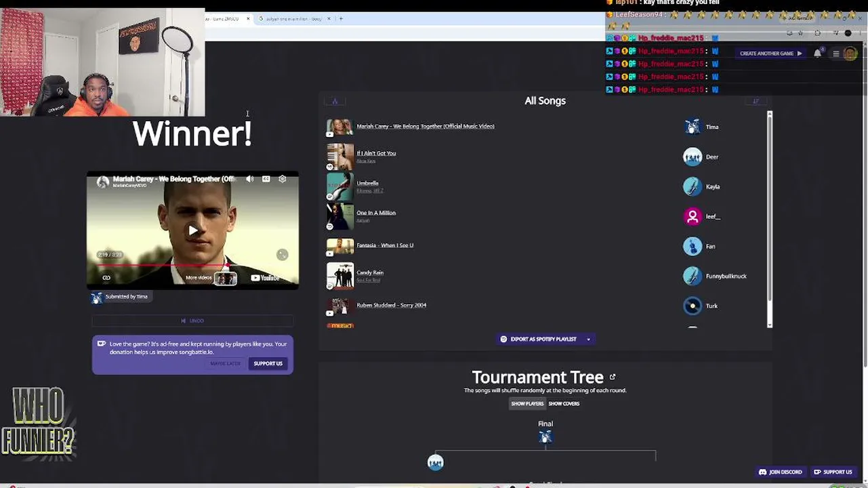
Task: Click If I Ain't Got You cover thumbnail
Action: point(340,157)
